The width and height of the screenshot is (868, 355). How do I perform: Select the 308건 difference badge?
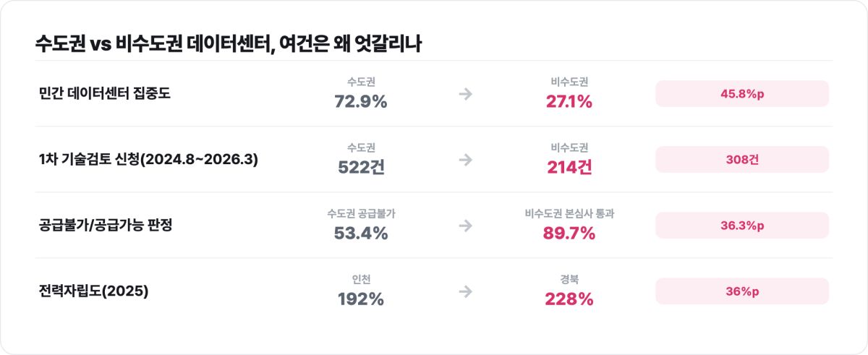pyautogui.click(x=742, y=160)
